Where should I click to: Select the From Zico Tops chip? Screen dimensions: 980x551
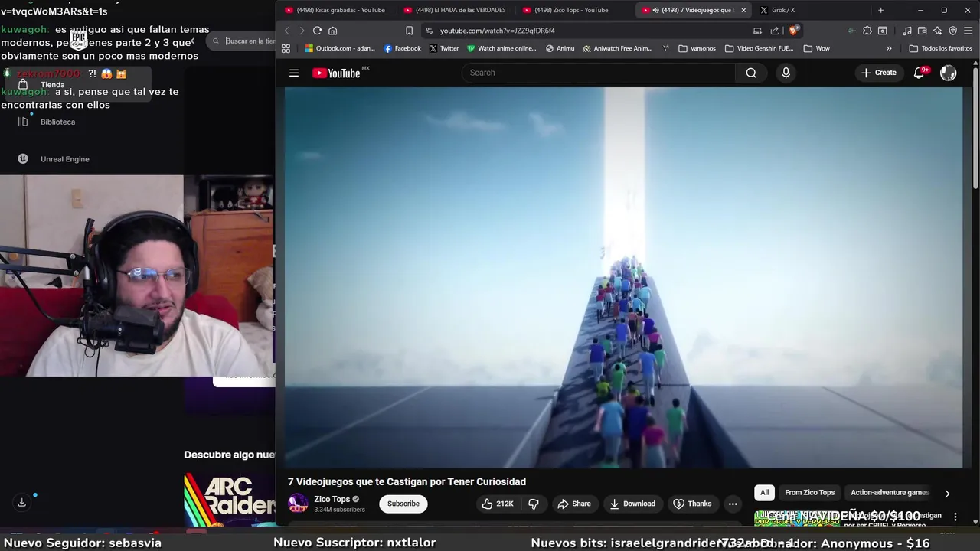click(809, 493)
